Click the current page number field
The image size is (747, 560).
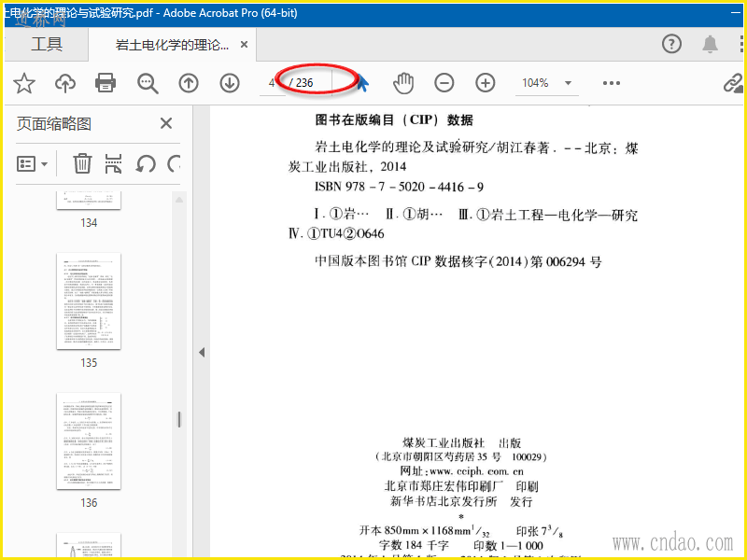point(272,83)
